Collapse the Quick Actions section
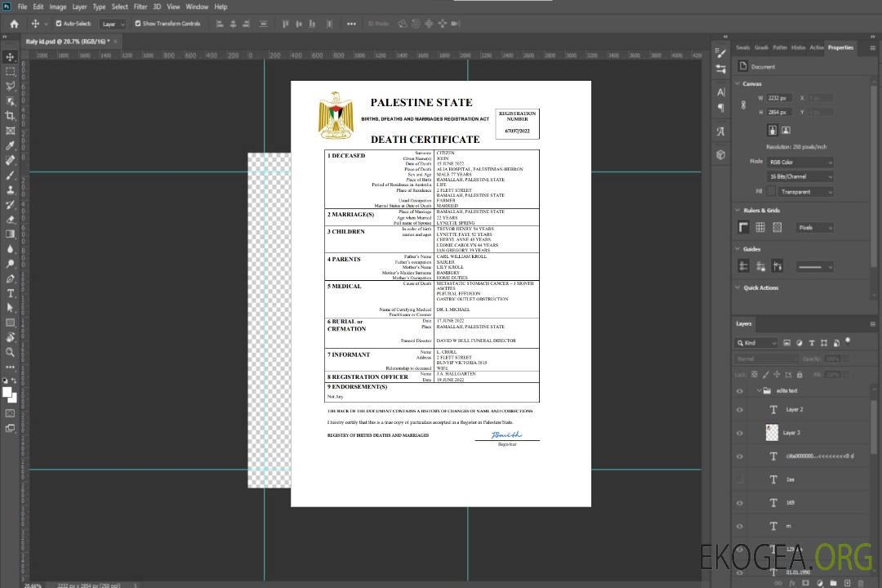The image size is (882, 588). click(738, 287)
